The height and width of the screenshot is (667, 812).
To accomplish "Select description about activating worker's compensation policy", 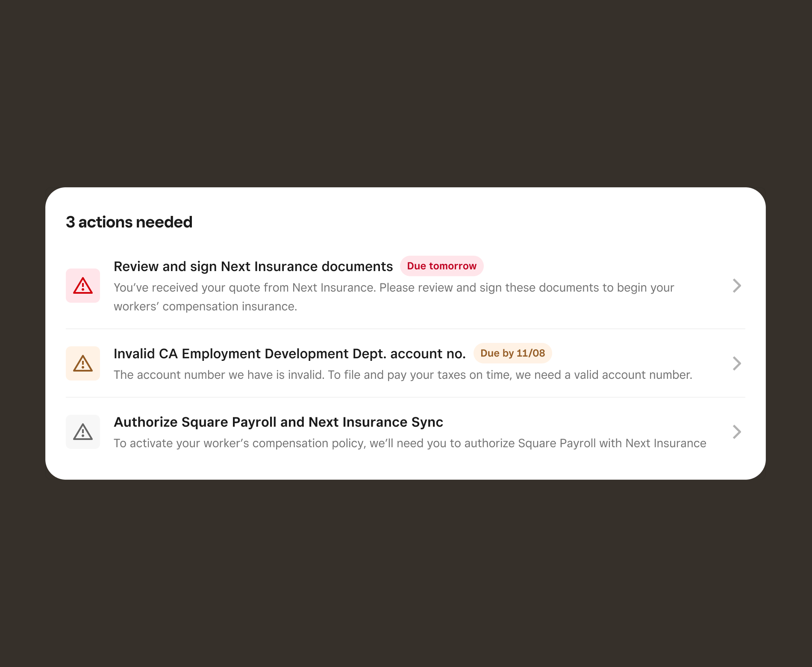I will [410, 443].
